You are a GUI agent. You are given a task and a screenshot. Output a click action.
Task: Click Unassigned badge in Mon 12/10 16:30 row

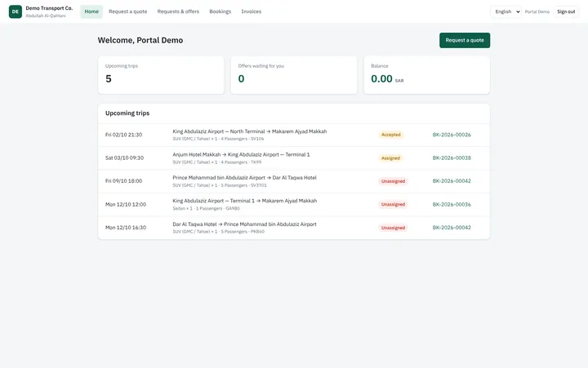[393, 228]
